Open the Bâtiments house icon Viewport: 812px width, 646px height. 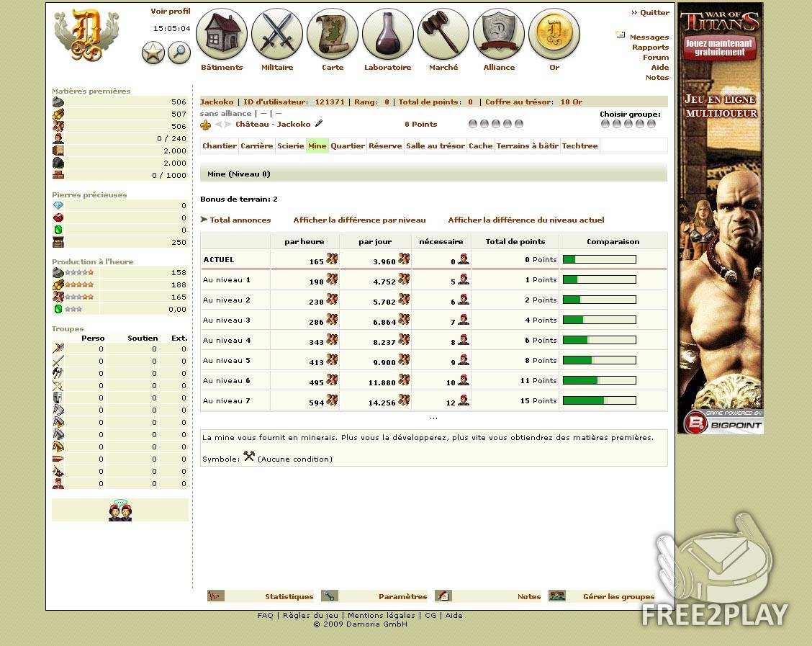click(222, 34)
